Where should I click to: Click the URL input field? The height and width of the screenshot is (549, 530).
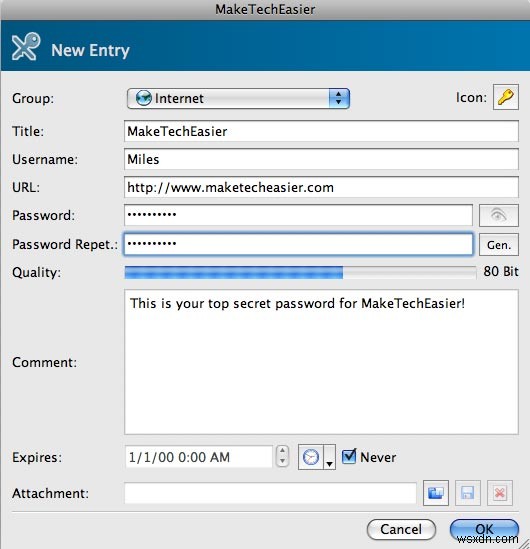321,187
